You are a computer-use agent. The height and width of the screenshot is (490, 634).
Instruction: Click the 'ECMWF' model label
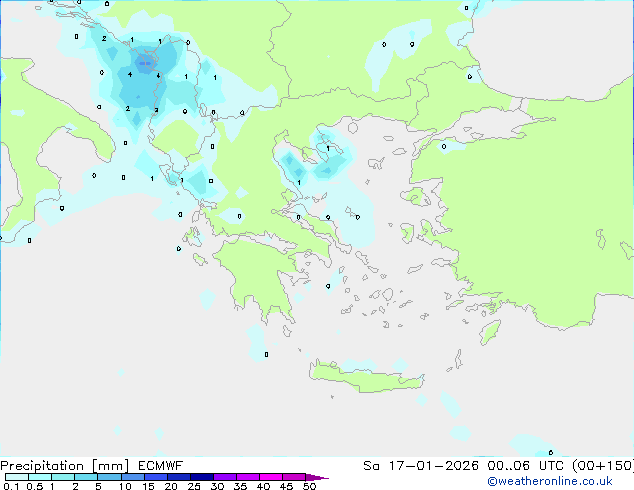tap(161, 466)
